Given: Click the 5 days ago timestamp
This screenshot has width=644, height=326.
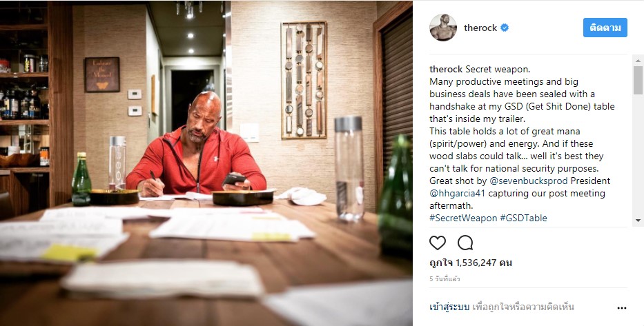Looking at the screenshot, I should click(x=445, y=279).
